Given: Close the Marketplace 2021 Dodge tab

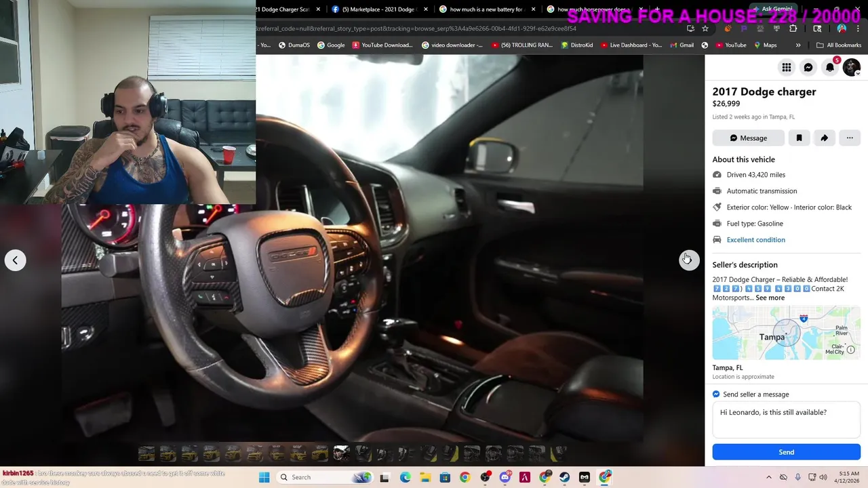Looking at the screenshot, I should pos(426,9).
